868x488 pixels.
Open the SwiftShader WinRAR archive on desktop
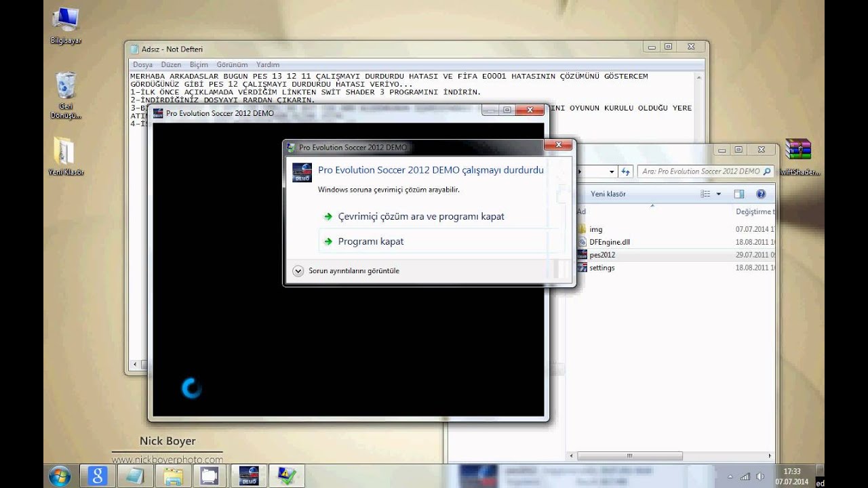(x=798, y=156)
